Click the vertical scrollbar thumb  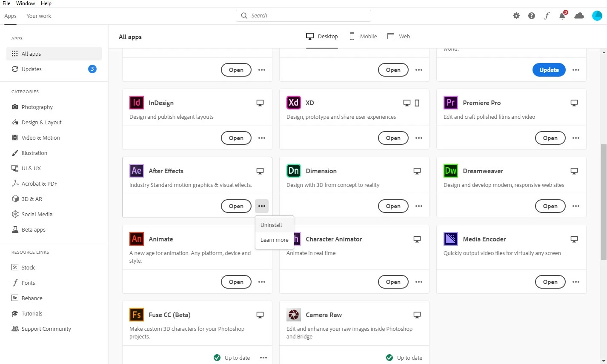pos(604,201)
